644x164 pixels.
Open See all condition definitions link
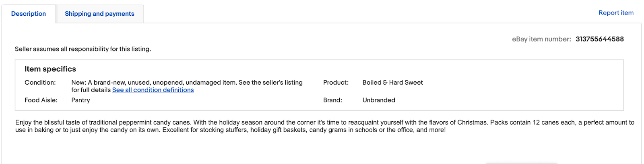pyautogui.click(x=153, y=90)
